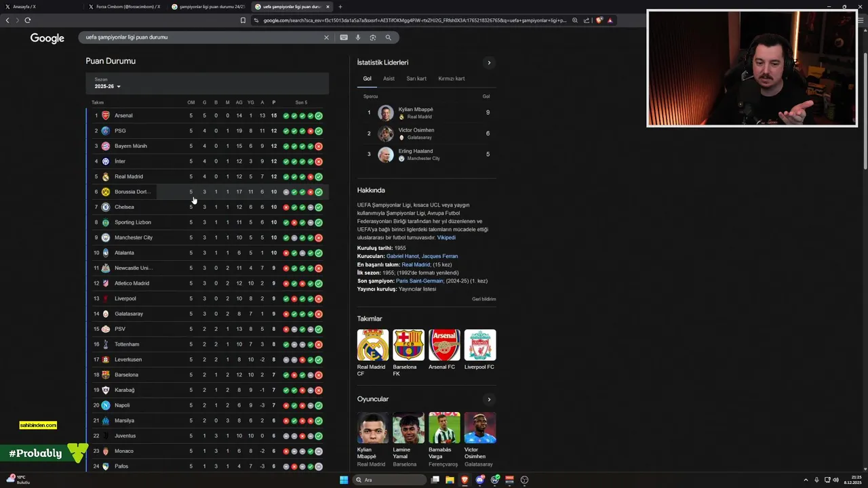Expand İstatistik Liderleri with the arrow

489,62
